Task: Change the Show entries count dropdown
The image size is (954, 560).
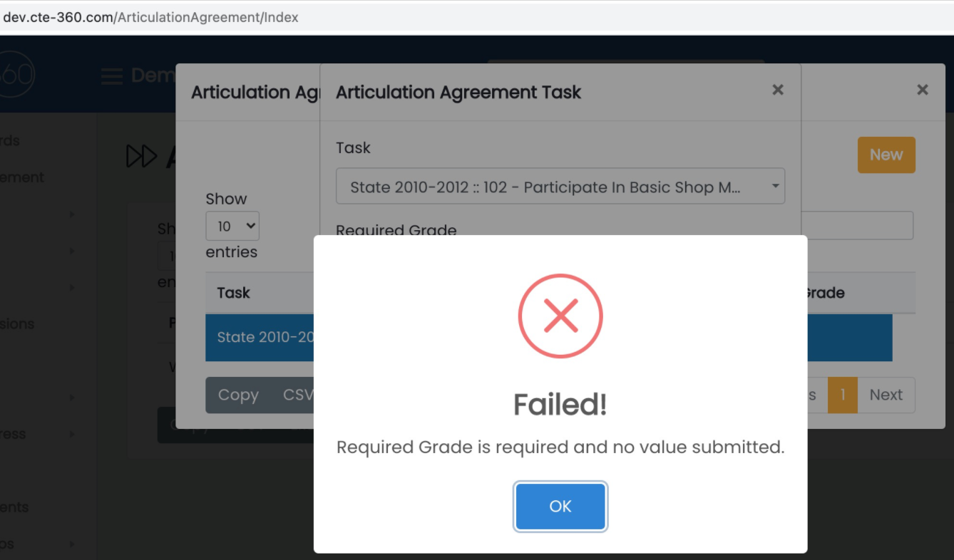Action: coord(232,227)
